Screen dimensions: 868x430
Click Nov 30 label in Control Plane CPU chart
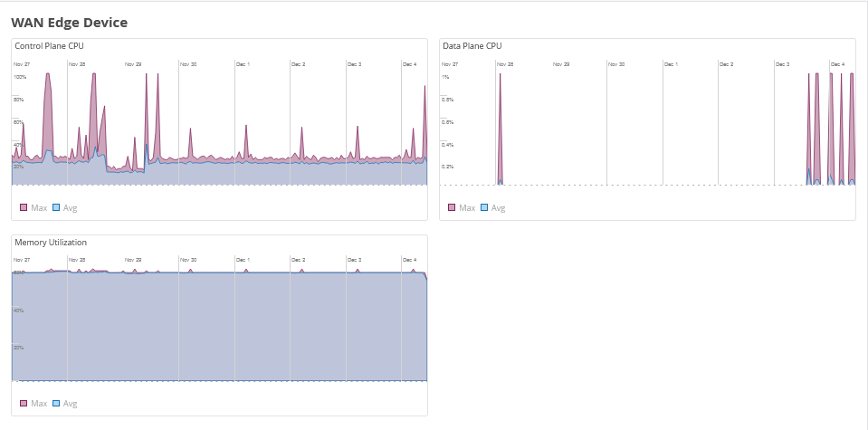[x=188, y=64]
